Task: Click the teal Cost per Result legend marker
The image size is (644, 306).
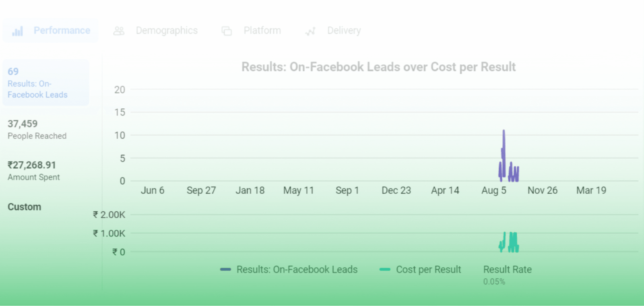Action: tap(384, 270)
